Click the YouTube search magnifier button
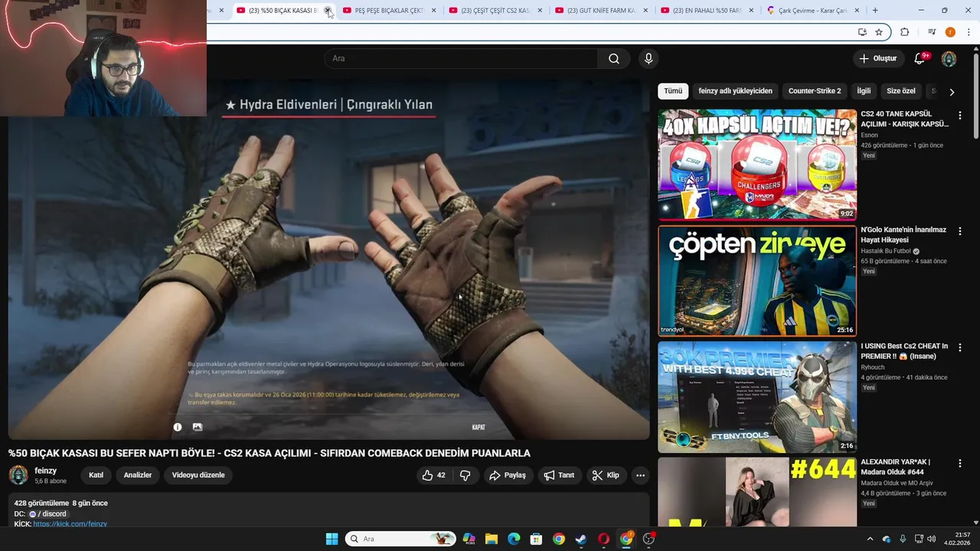The image size is (980, 551). (x=614, y=59)
